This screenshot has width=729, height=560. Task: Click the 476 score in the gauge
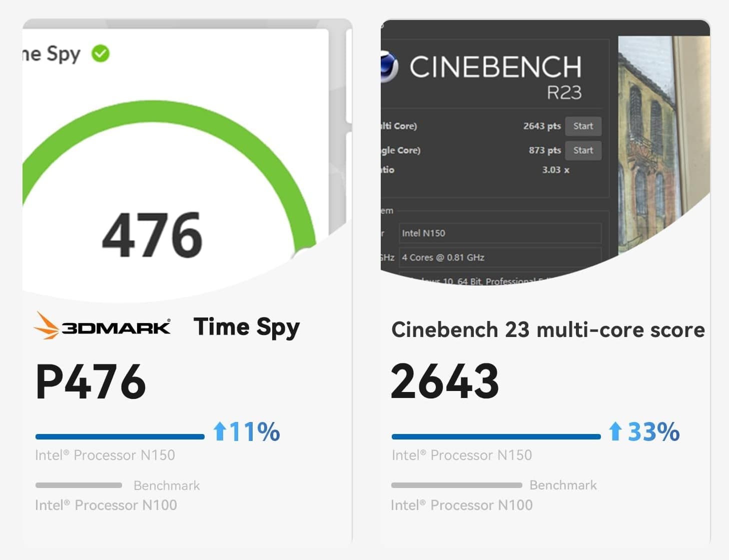tap(152, 234)
